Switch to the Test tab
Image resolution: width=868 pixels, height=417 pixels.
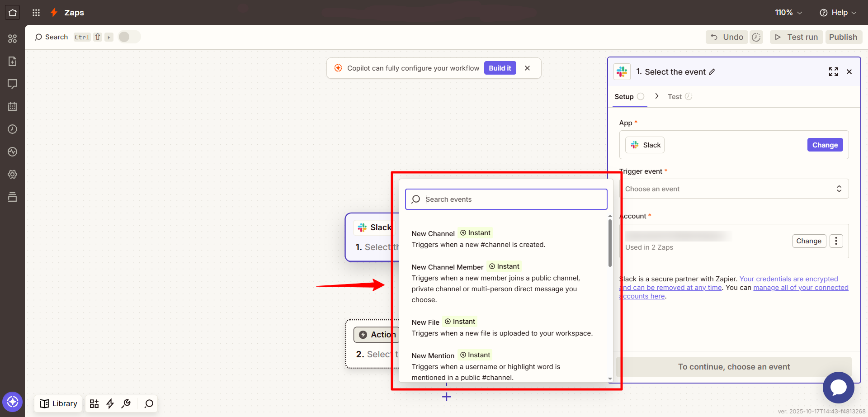point(680,97)
